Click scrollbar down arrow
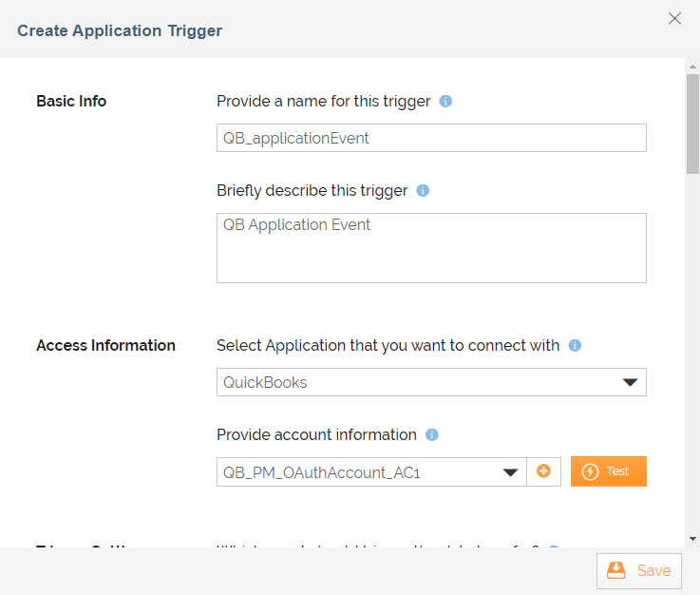This screenshot has height=595, width=700. tap(692, 539)
